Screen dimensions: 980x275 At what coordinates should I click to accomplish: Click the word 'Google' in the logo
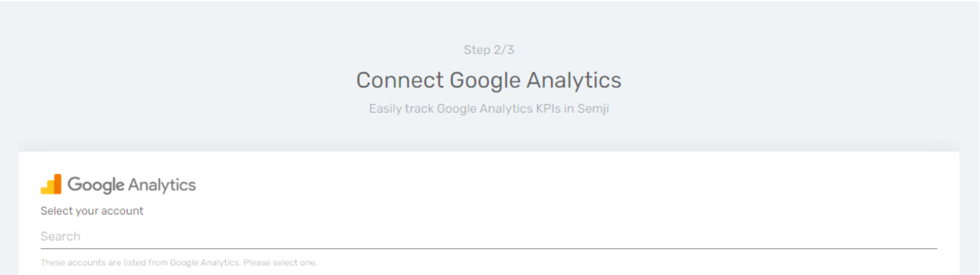96,185
